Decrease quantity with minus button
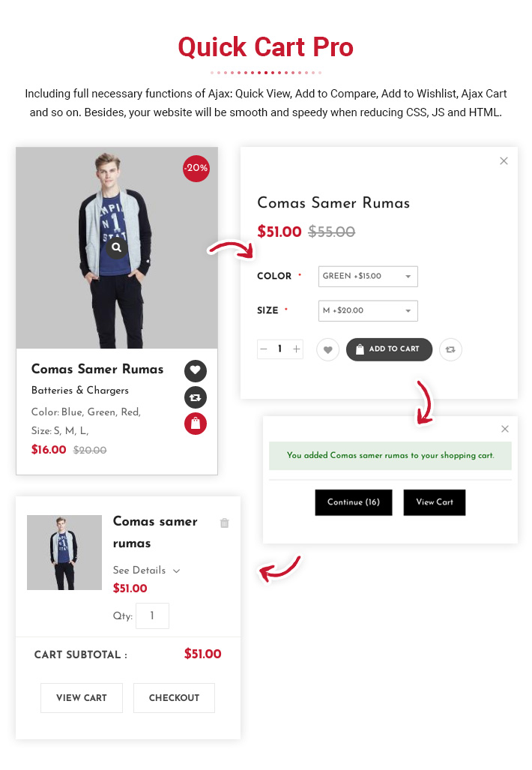The width and height of the screenshot is (532, 770). [264, 349]
